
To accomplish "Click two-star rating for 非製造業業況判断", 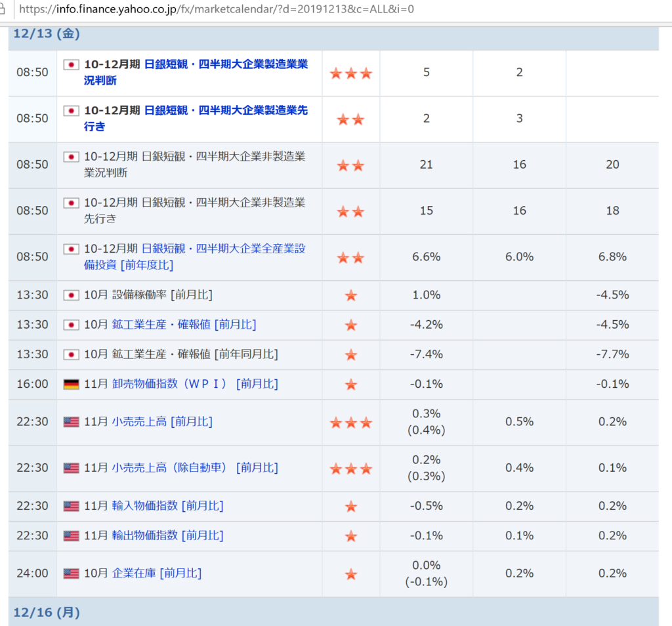I will (351, 165).
